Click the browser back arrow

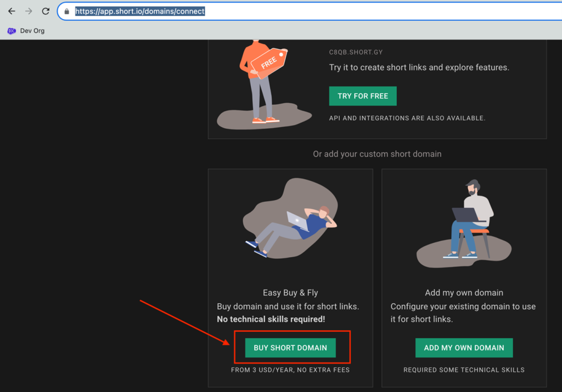pyautogui.click(x=12, y=11)
